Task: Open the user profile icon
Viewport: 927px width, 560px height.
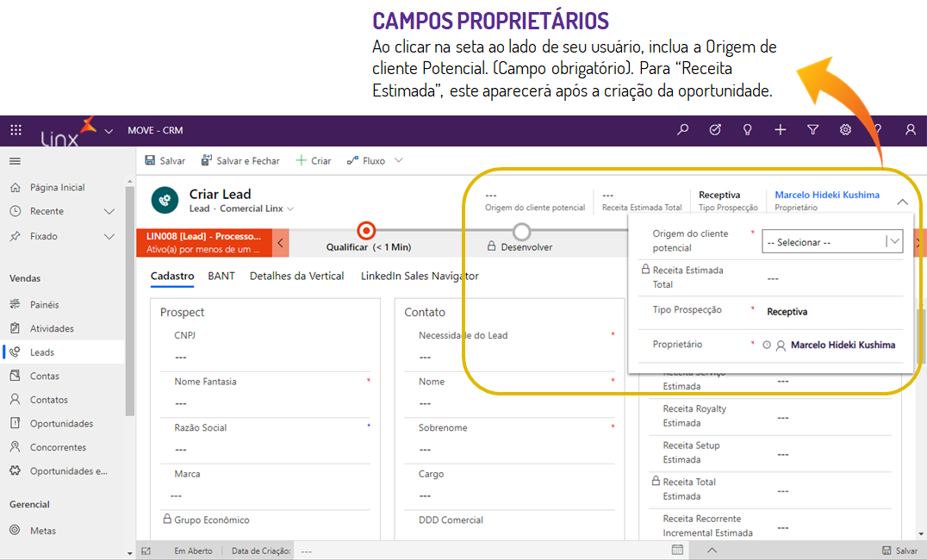Action: point(911,129)
